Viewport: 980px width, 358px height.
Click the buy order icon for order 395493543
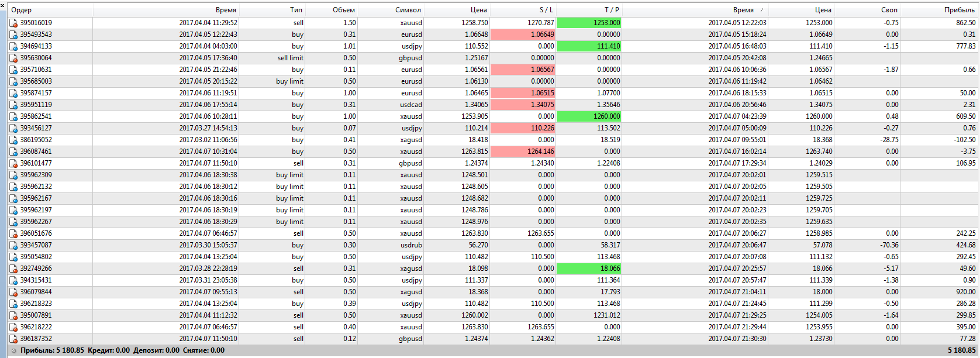tap(13, 35)
